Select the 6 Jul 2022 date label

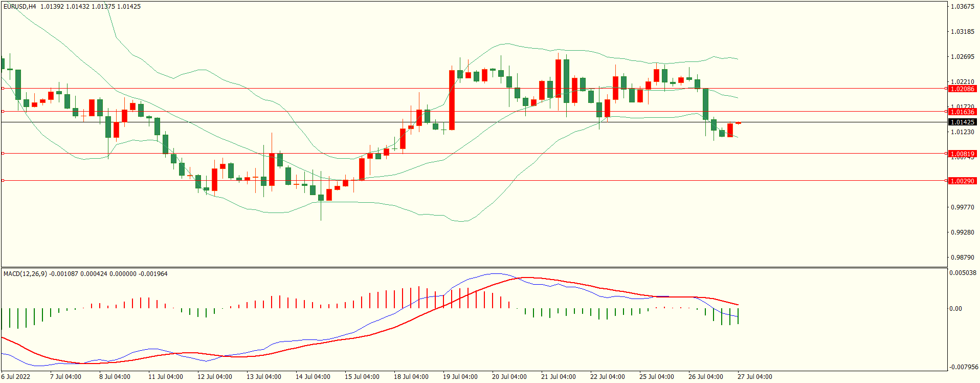coord(16,377)
